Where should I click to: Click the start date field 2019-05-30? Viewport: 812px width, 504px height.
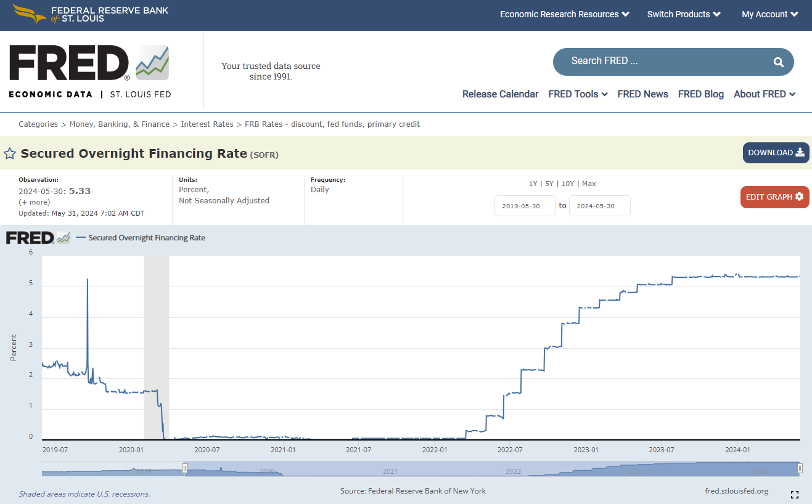click(x=525, y=206)
